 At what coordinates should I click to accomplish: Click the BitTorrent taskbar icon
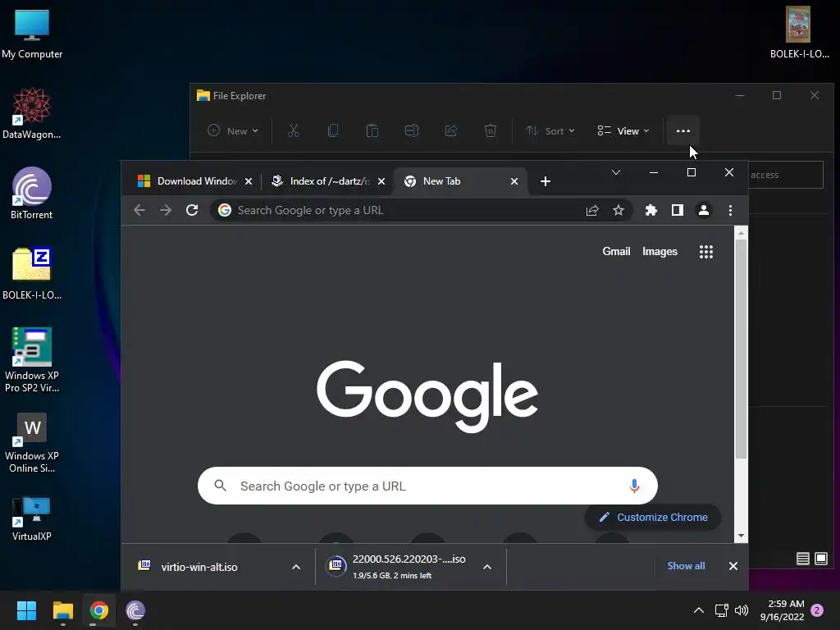click(x=135, y=610)
